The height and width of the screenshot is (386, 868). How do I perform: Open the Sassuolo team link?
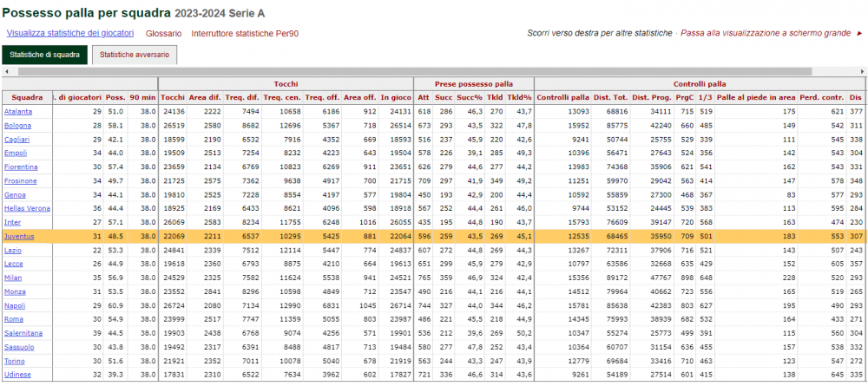[19, 347]
